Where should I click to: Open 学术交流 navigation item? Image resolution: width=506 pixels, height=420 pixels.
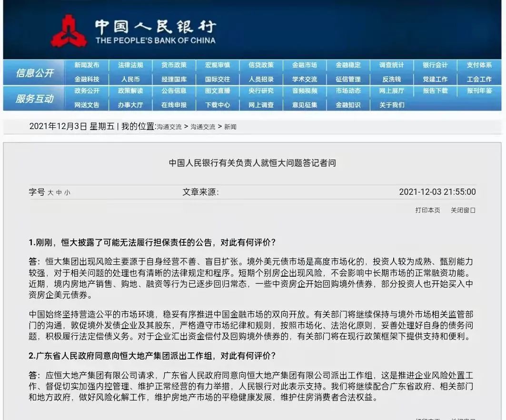305,80
